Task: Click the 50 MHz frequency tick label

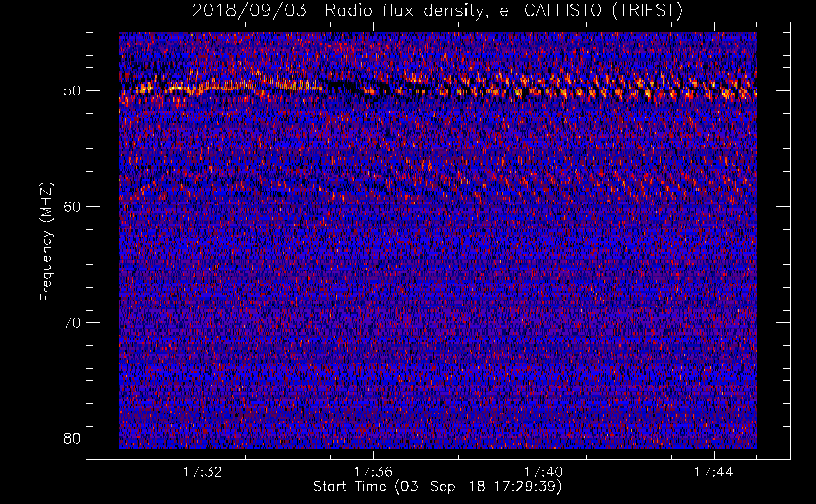Action: (x=73, y=91)
